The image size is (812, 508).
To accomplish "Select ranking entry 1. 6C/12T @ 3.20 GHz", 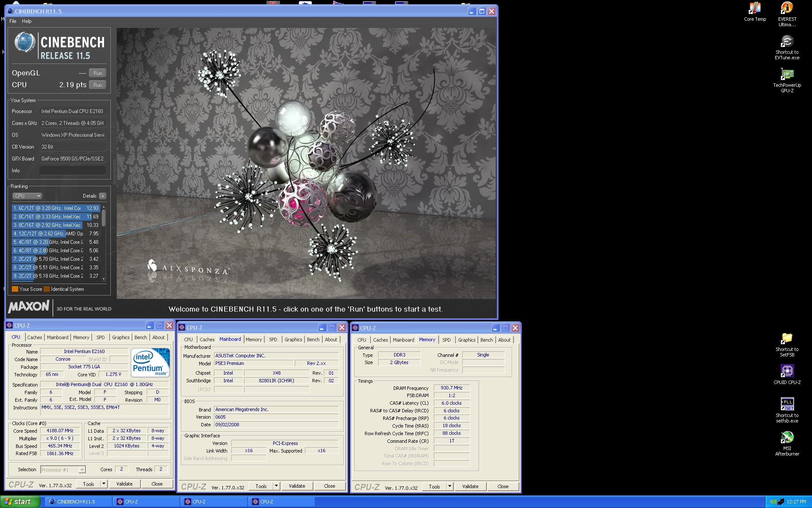I will [x=55, y=208].
